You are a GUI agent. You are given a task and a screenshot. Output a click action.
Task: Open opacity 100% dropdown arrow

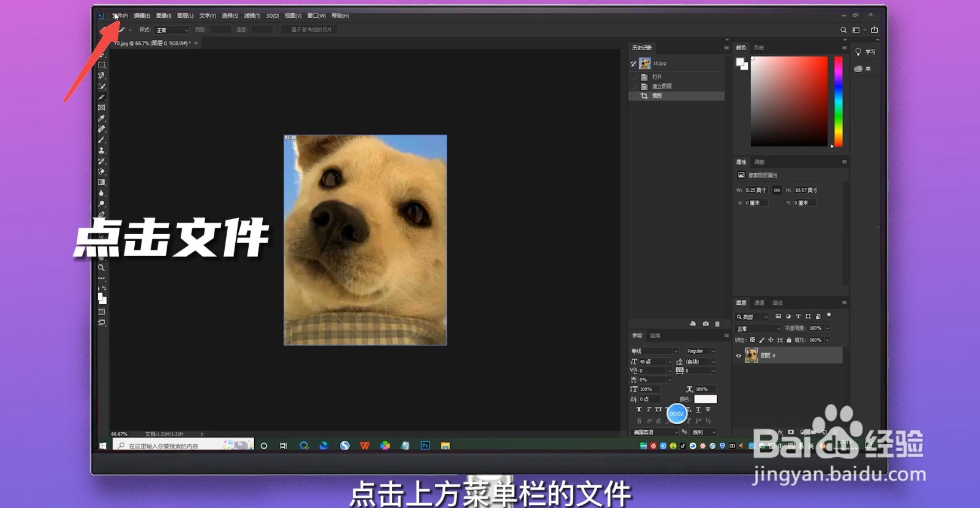(827, 328)
